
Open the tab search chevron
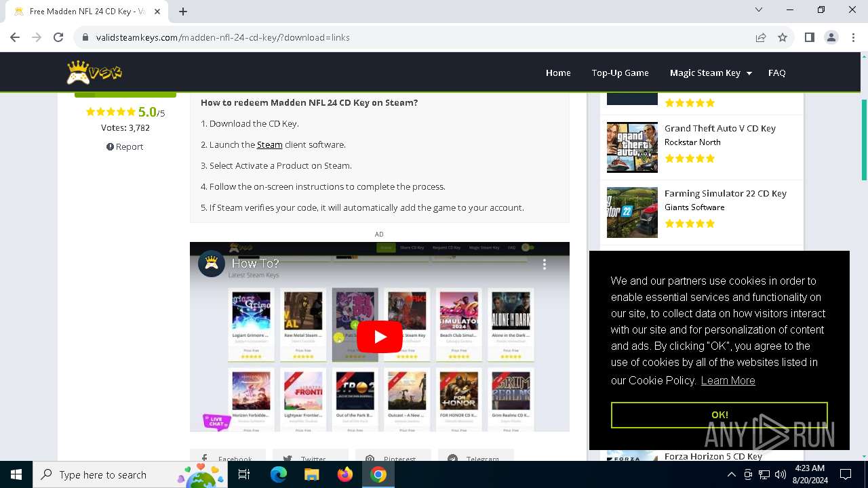[x=759, y=9]
